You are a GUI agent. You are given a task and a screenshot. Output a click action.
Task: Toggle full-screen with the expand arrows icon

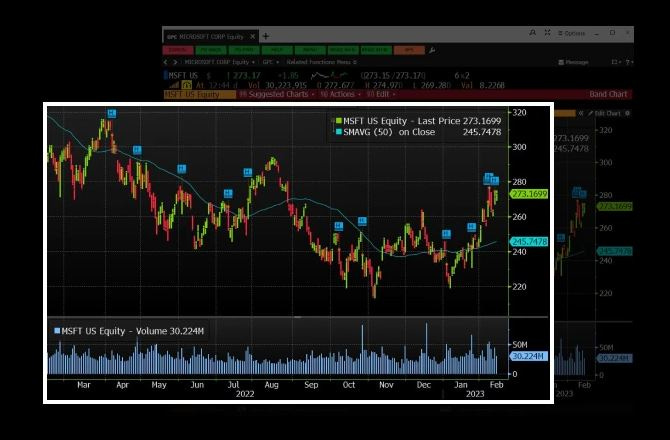[547, 33]
